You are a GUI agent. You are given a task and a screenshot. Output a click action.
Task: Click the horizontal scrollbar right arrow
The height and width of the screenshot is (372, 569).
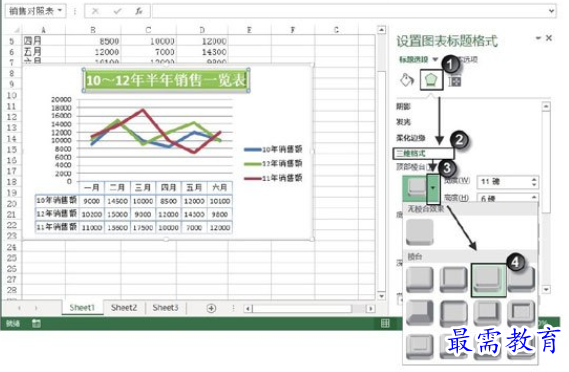coord(370,308)
